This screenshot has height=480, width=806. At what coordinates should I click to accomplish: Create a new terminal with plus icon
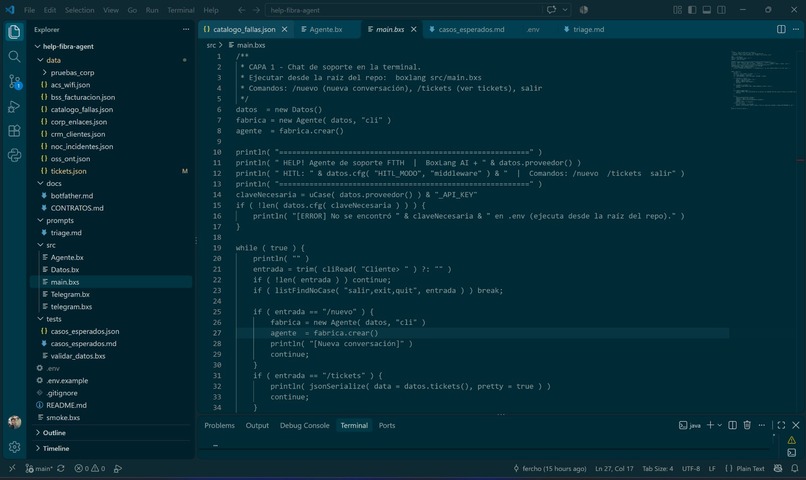point(710,425)
